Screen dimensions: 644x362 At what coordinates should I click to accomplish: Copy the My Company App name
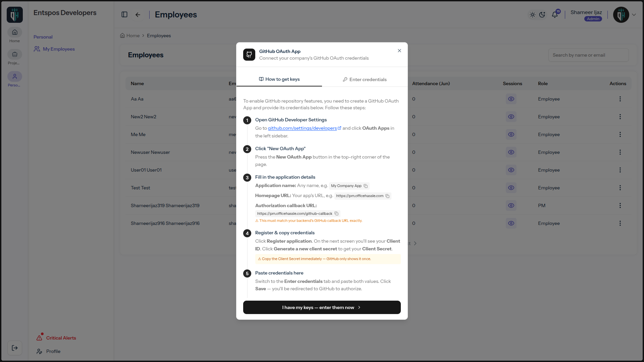click(366, 186)
